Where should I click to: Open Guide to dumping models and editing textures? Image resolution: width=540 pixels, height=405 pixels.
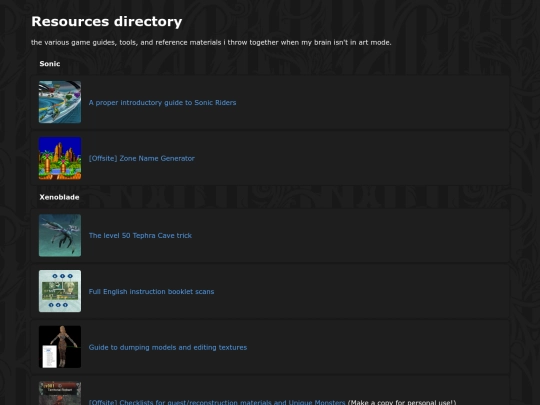pyautogui.click(x=168, y=347)
